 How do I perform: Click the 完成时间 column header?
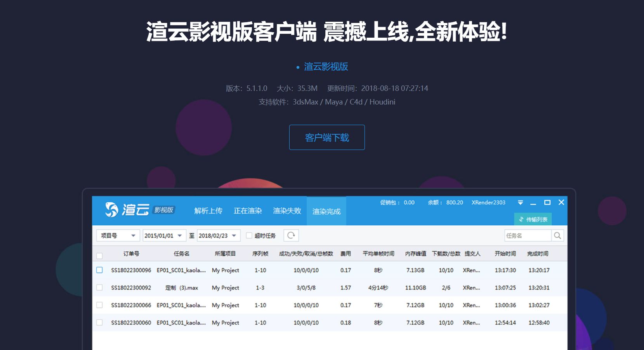538,254
